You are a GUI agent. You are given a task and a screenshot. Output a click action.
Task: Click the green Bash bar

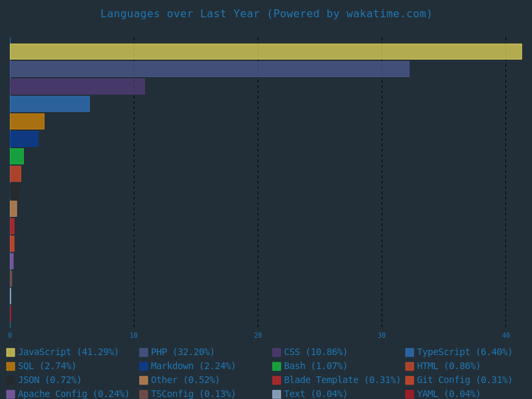click(17, 156)
